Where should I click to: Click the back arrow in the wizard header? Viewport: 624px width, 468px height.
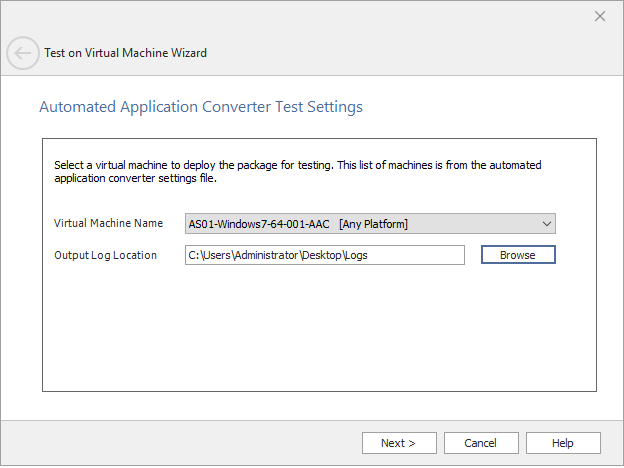[22, 53]
